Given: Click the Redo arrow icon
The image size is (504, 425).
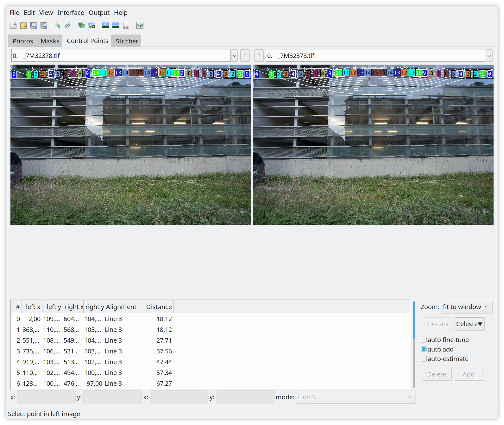Looking at the screenshot, I should [67, 25].
